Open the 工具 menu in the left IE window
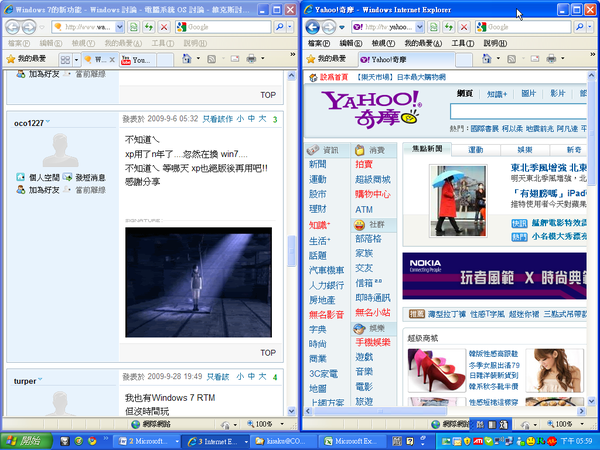The height and width of the screenshot is (450, 600). (x=163, y=43)
